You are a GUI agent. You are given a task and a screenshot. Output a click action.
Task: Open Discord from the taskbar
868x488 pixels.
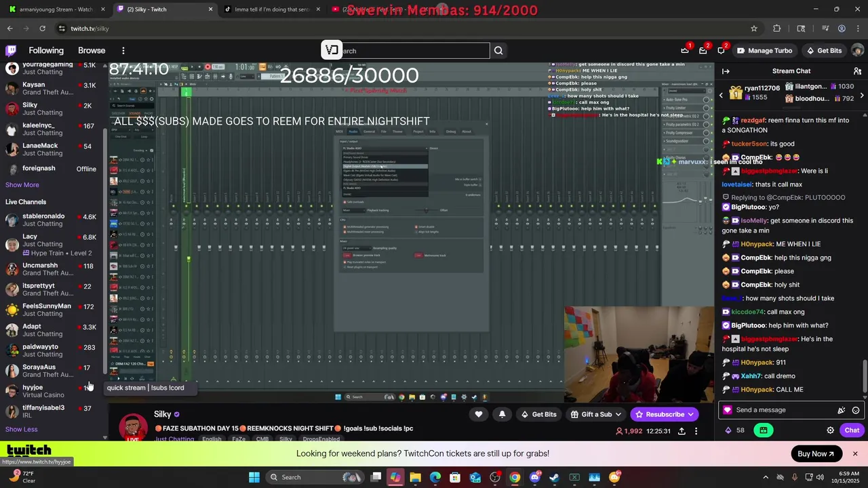[535, 477]
